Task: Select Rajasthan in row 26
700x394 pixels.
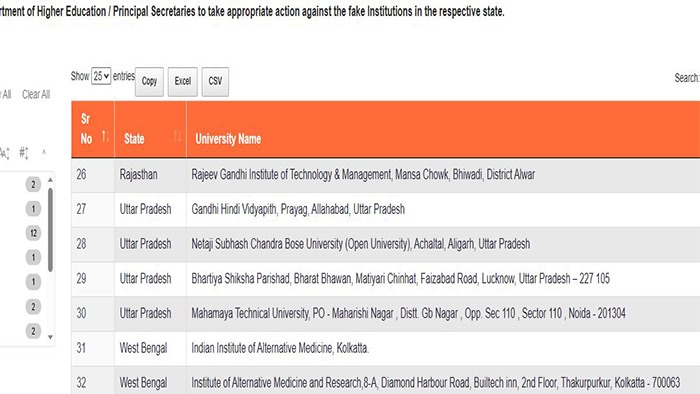Action: click(x=138, y=174)
